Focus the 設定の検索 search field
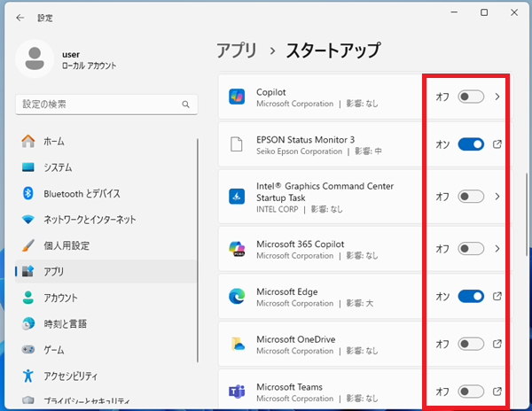The width and height of the screenshot is (532, 411). click(106, 105)
